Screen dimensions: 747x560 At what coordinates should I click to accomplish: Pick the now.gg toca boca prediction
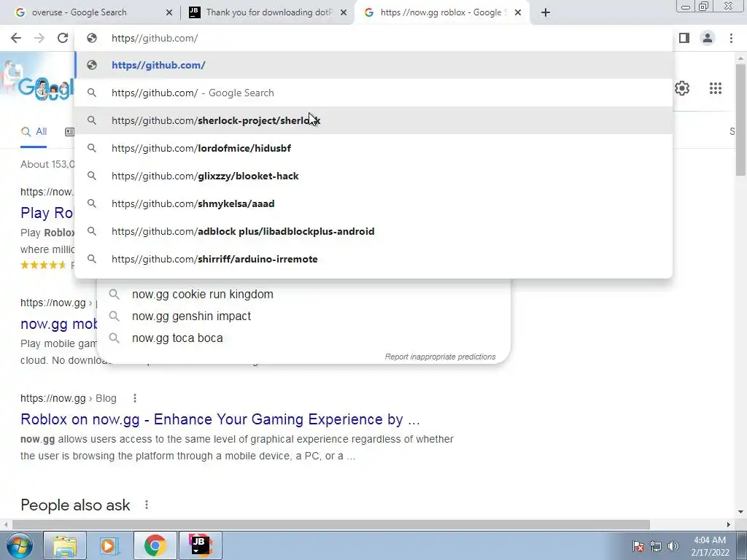tap(303, 338)
